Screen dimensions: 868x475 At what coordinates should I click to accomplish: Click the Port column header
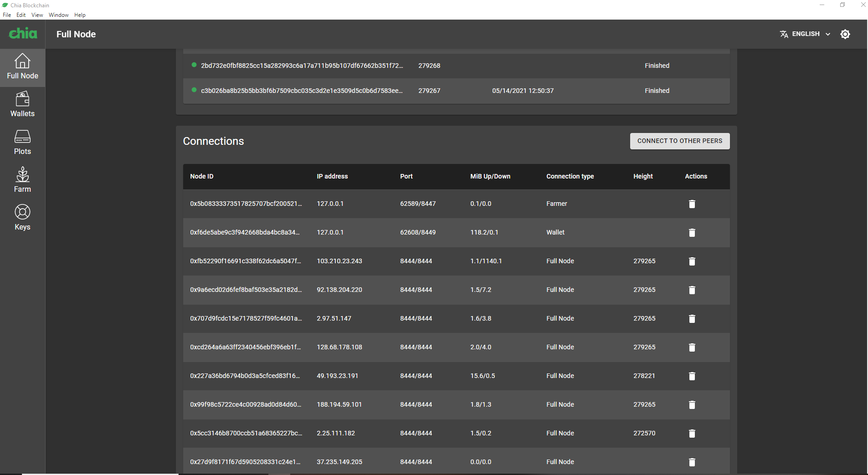406,176
